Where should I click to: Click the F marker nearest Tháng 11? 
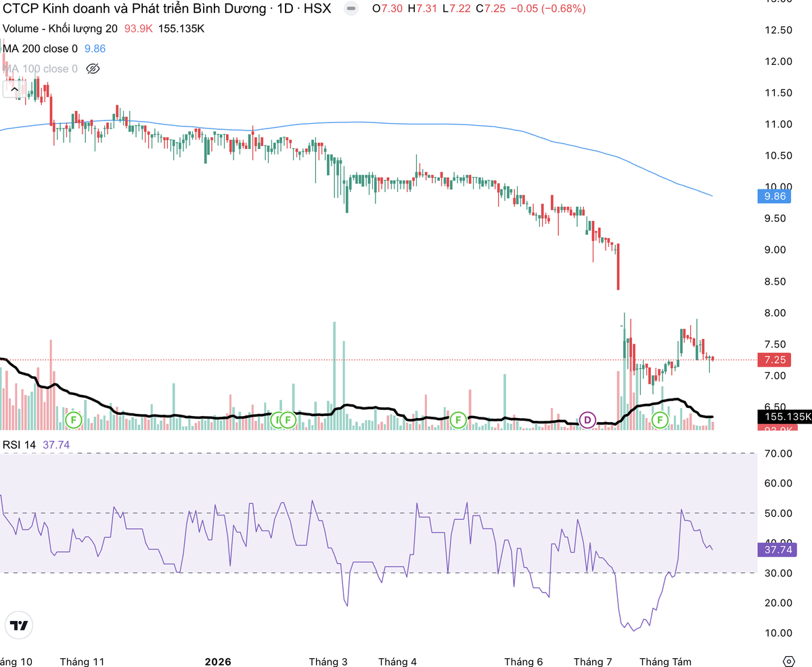click(x=74, y=420)
